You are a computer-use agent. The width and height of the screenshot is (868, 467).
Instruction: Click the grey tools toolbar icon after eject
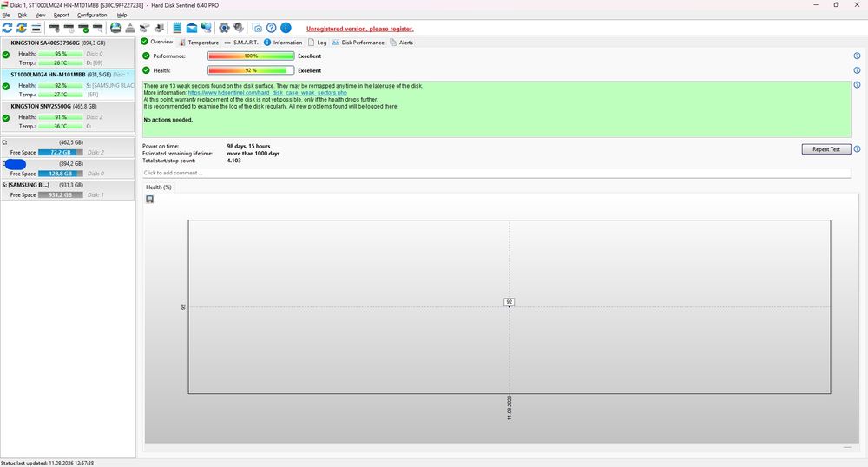(144, 28)
